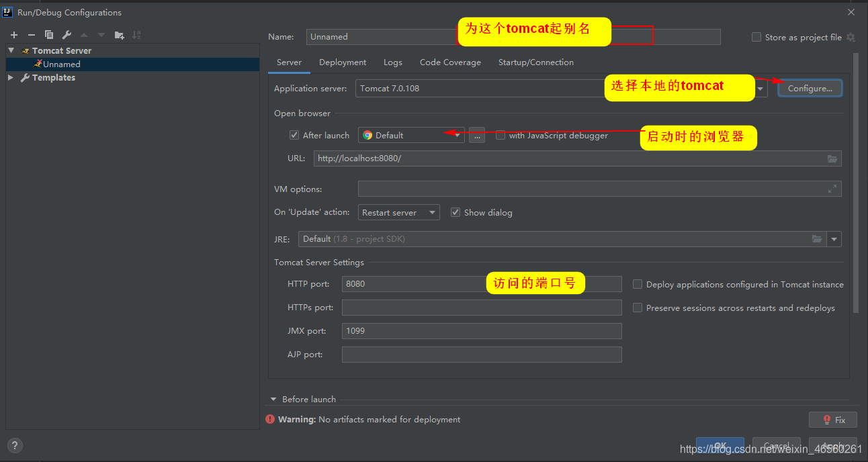Click into the Name field
Viewport: 868px width, 462px height.
[513, 37]
